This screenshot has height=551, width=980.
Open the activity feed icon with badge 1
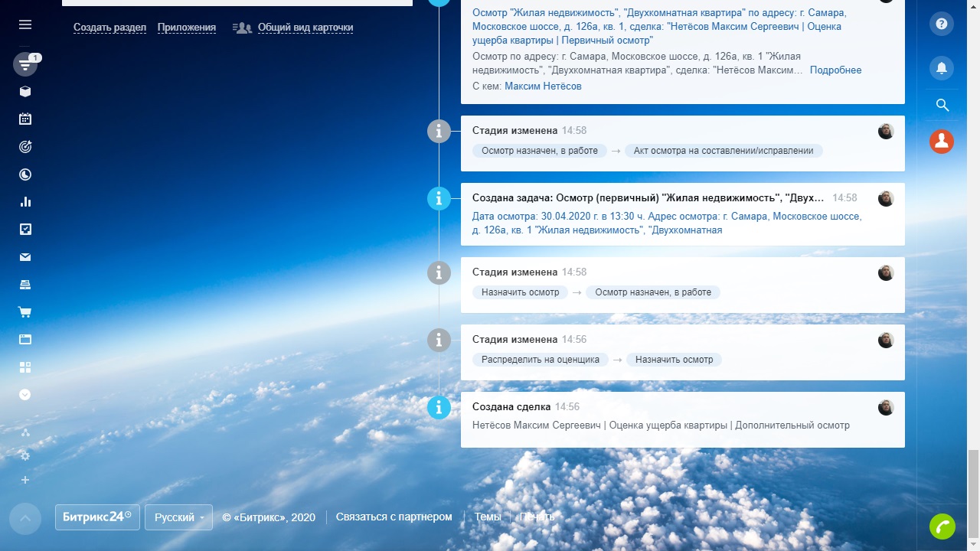(25, 64)
